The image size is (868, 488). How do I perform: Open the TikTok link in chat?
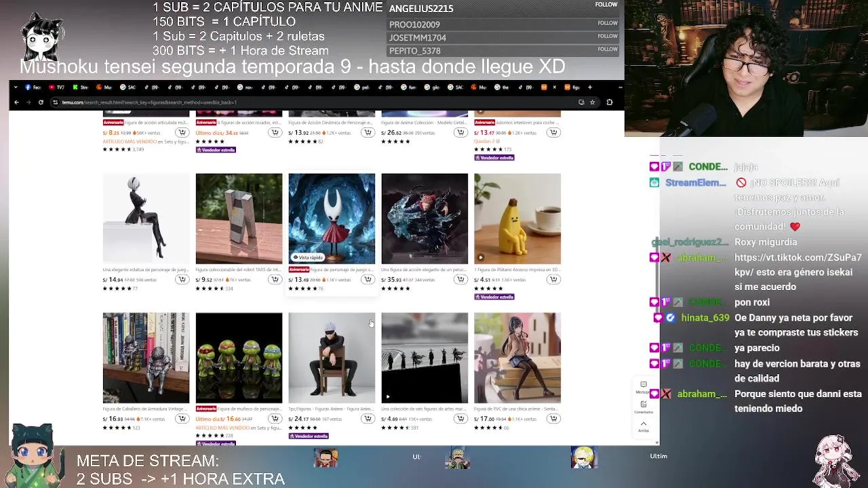coord(797,265)
